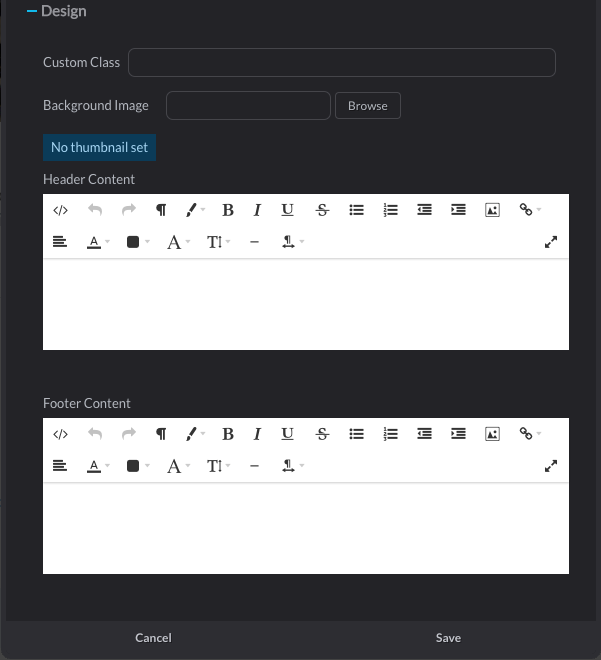Image resolution: width=601 pixels, height=660 pixels.
Task: Apply italic in Footer Content editor
Action: pos(257,434)
